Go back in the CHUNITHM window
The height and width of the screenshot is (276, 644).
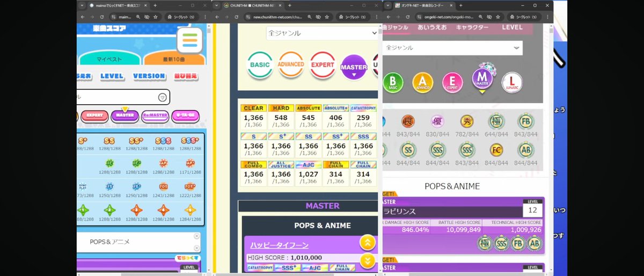(217, 17)
